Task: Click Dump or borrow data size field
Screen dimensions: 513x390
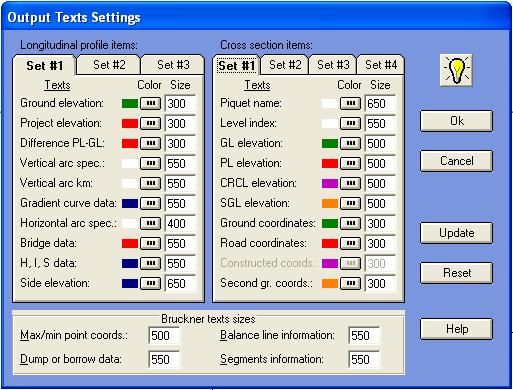Action: [164, 360]
